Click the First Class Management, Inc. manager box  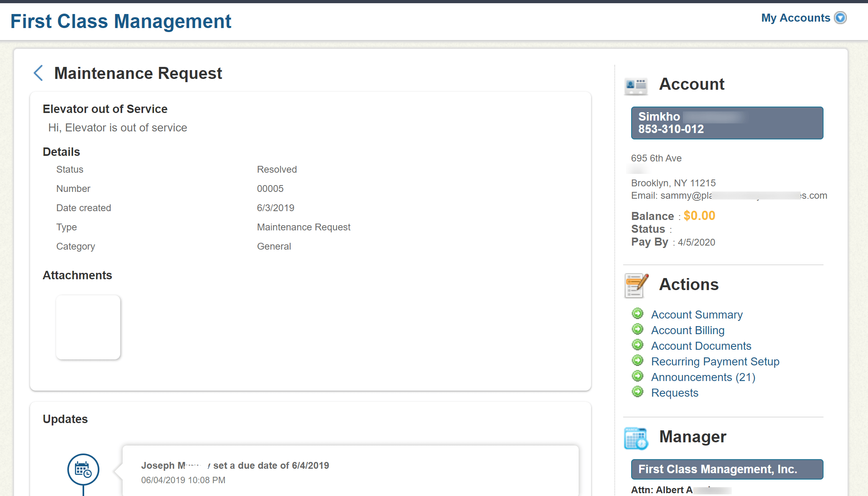coord(727,469)
